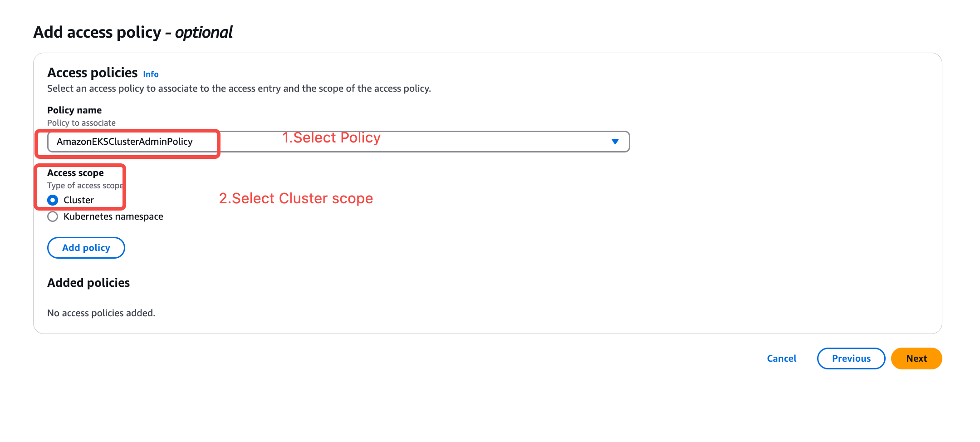This screenshot has height=442, width=980.
Task: Open the AmazonEKSClusterAdminPolicy policy name dropdown
Action: pos(338,142)
